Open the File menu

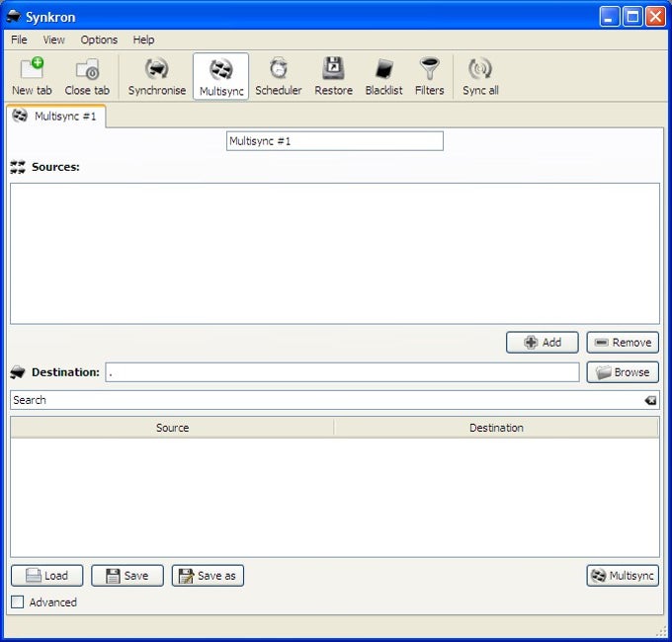click(x=19, y=40)
